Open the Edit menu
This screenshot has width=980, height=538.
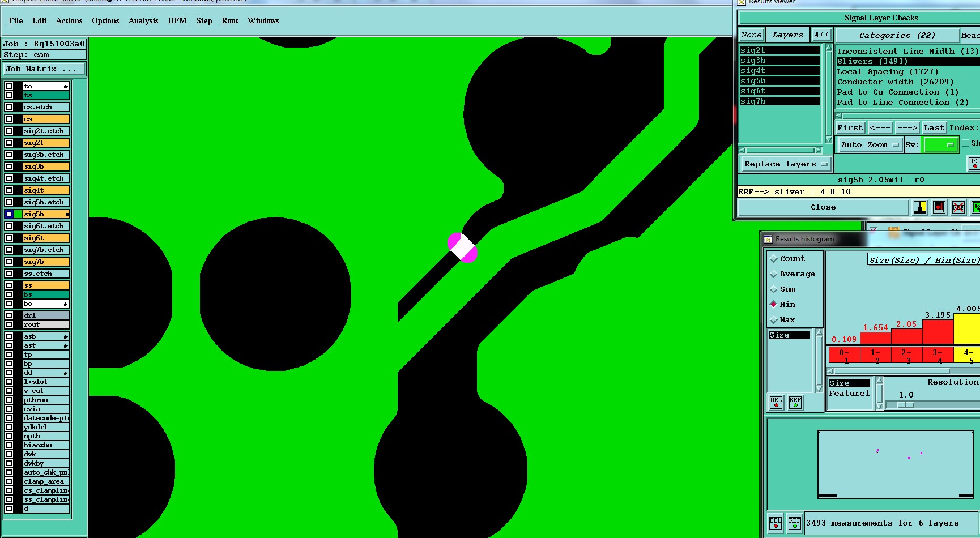click(40, 20)
